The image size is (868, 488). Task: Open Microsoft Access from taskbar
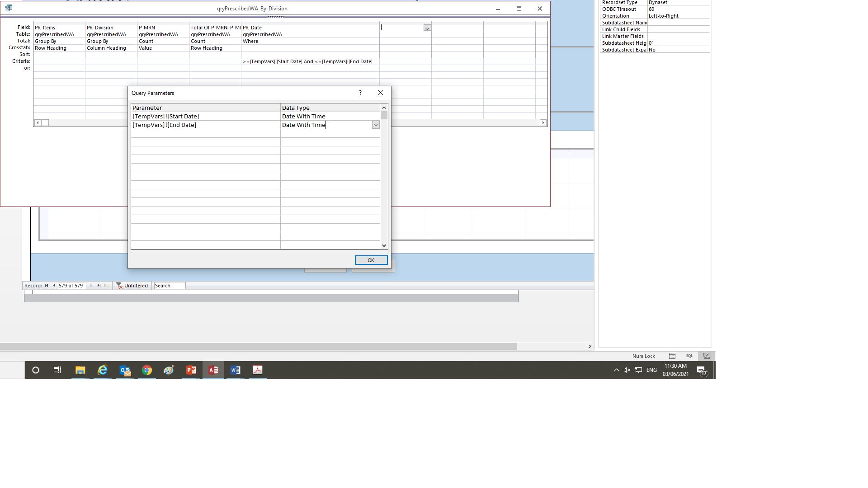coord(213,370)
